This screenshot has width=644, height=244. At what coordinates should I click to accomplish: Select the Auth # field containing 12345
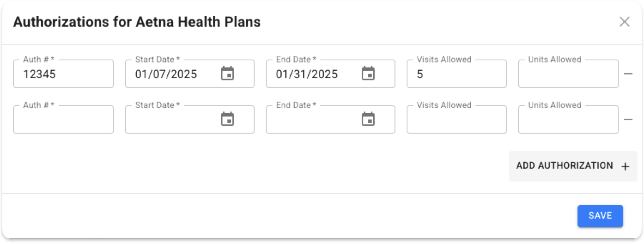tap(63, 74)
